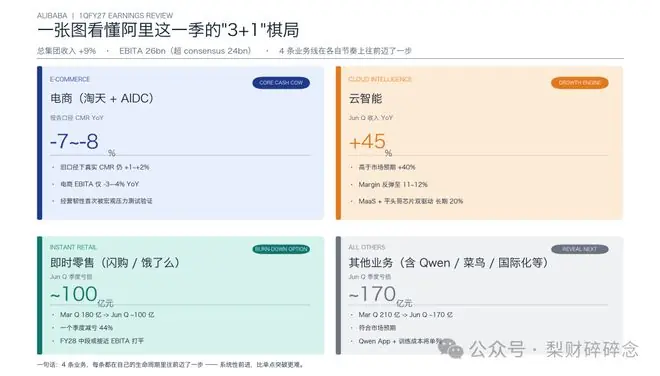Select the bullet 'FY28 中段或接近 EBITA 打平'
This screenshot has width=660, height=376.
pos(102,341)
